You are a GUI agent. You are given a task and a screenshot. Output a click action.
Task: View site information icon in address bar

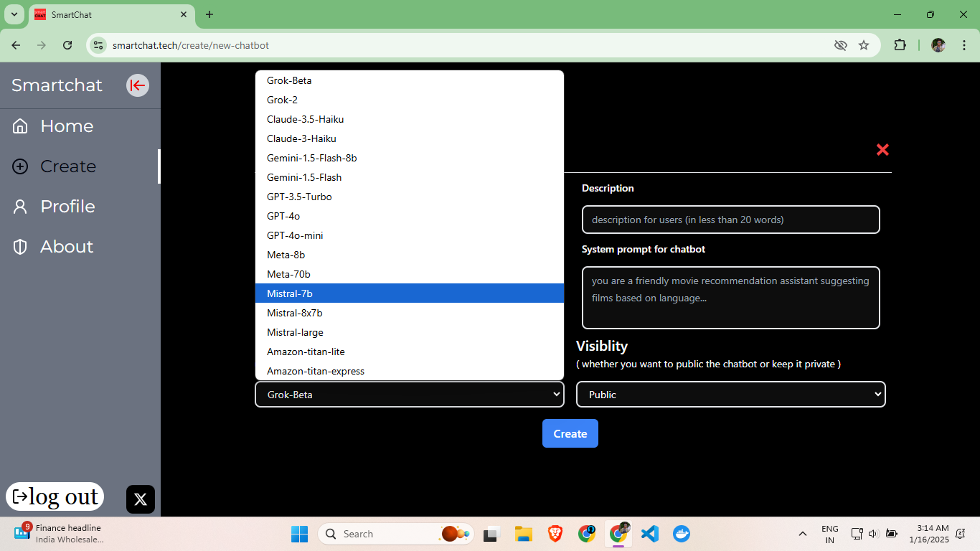click(98, 45)
